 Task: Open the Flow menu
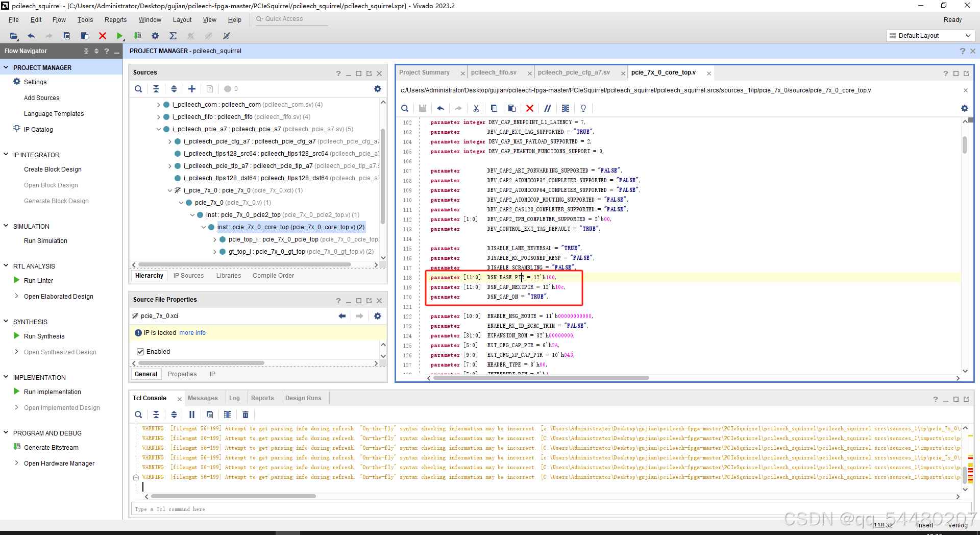pyautogui.click(x=59, y=20)
